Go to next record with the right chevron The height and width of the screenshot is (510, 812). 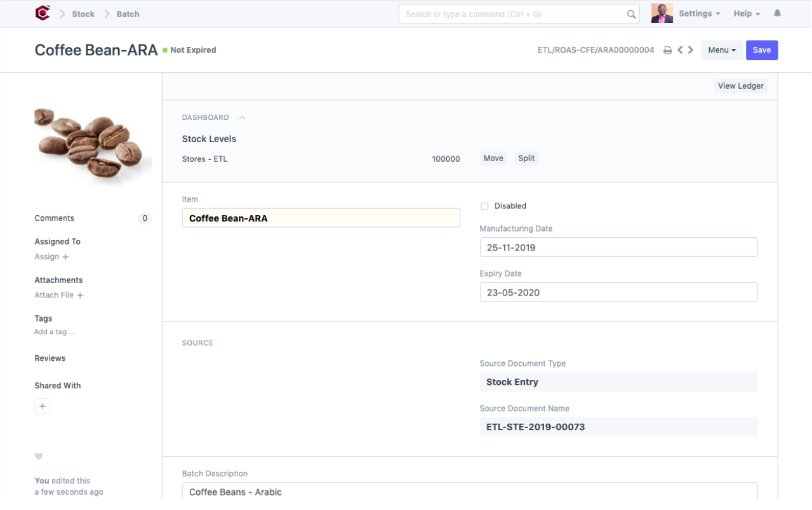click(691, 49)
